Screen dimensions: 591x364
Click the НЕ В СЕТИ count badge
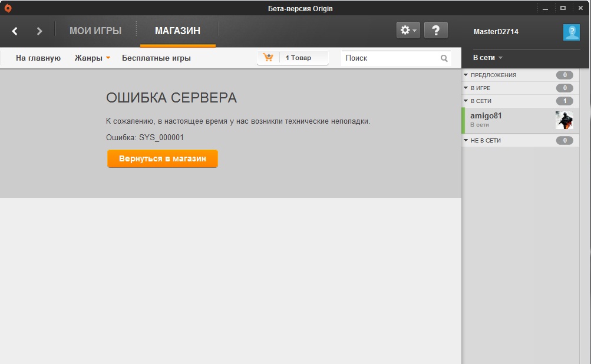click(x=564, y=141)
